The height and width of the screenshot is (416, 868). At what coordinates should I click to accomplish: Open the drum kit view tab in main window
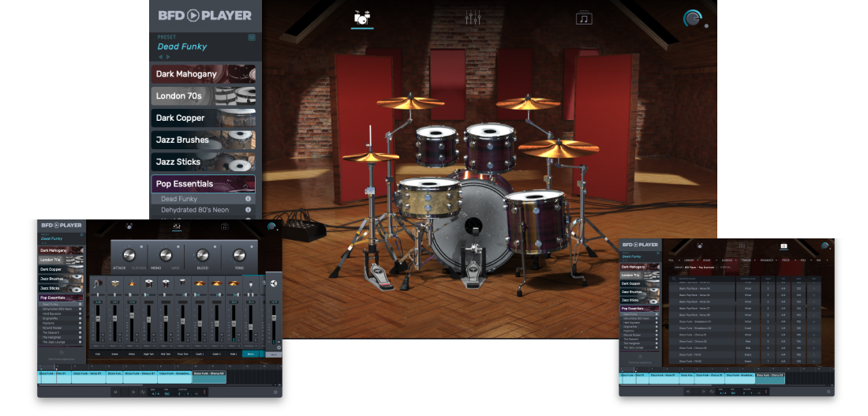362,18
